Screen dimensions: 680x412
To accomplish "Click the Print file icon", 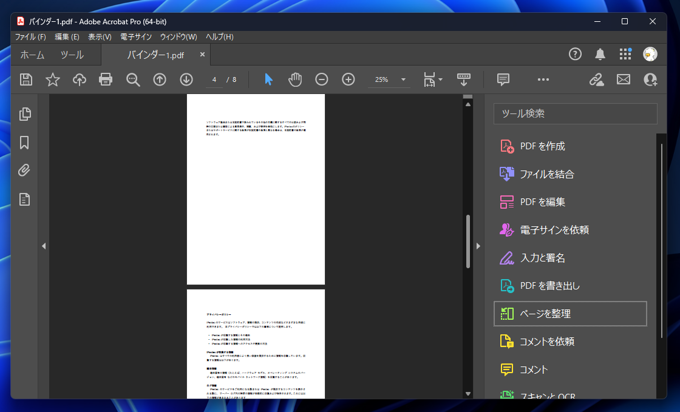I will pyautogui.click(x=106, y=80).
